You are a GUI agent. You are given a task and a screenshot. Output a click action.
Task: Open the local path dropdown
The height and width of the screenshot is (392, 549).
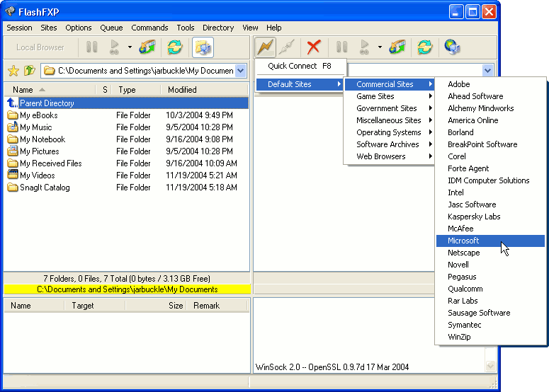click(x=240, y=71)
